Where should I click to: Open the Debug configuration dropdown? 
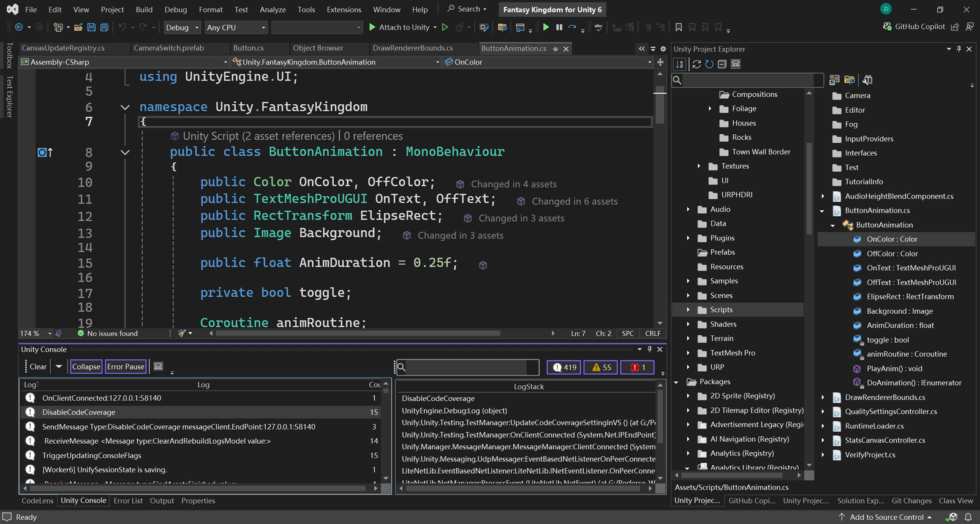[x=182, y=28]
